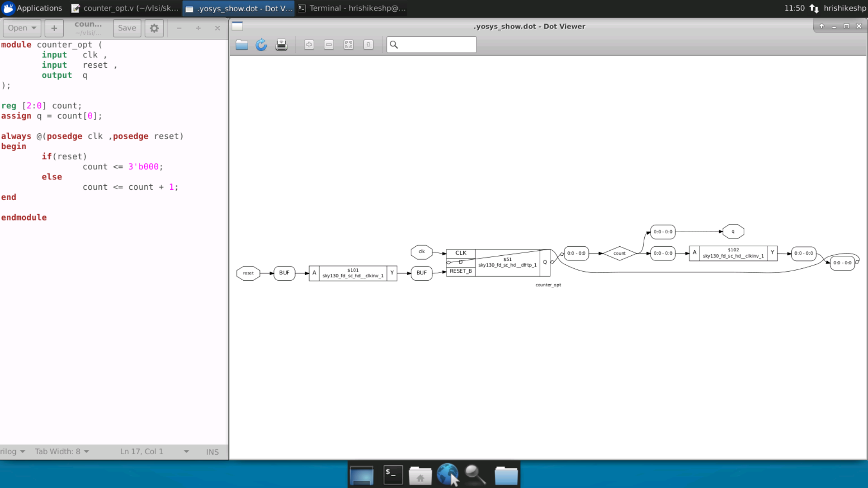Create a new document with the plus button
This screenshot has height=488, width=868.
click(54, 28)
